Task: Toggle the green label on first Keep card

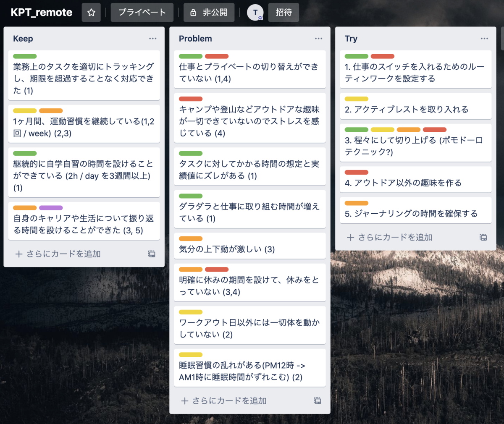Action: click(x=25, y=56)
